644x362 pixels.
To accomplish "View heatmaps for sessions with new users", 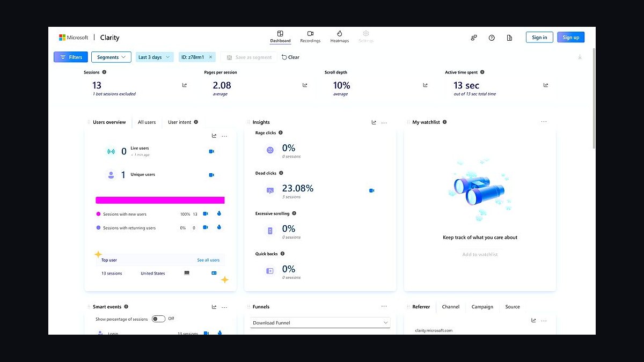I will (219, 213).
